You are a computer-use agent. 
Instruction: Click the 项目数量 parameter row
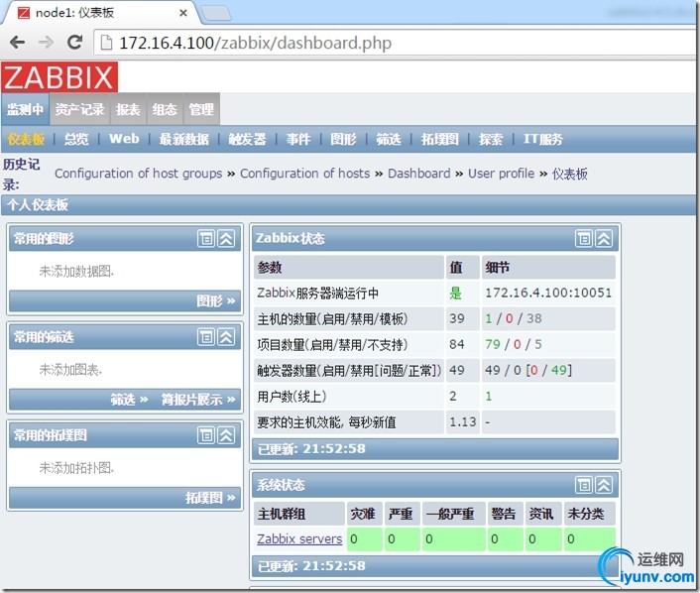(x=434, y=345)
